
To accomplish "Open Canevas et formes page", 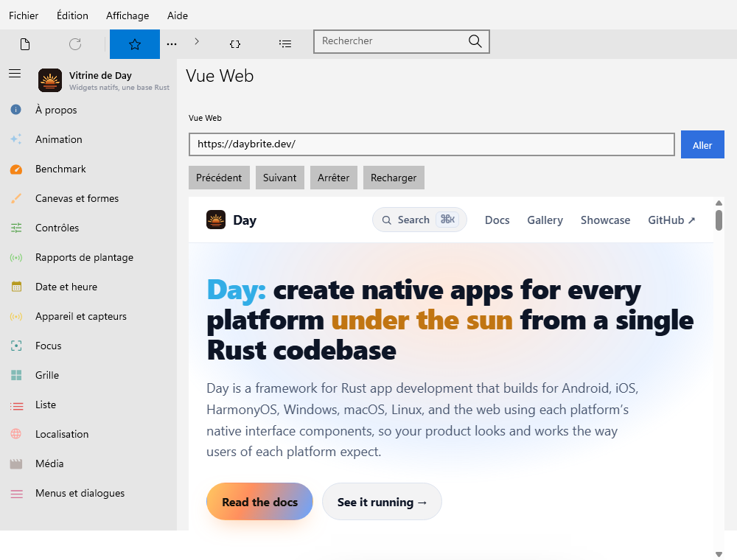I will click(x=77, y=198).
